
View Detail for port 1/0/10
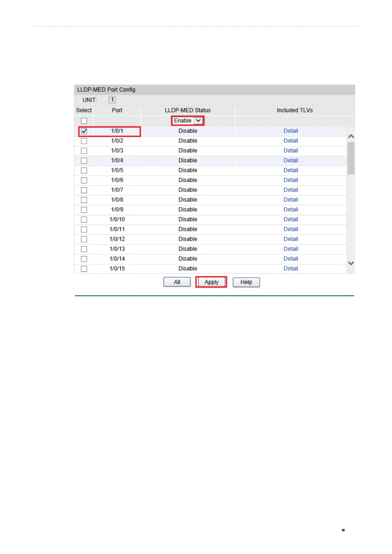point(291,219)
